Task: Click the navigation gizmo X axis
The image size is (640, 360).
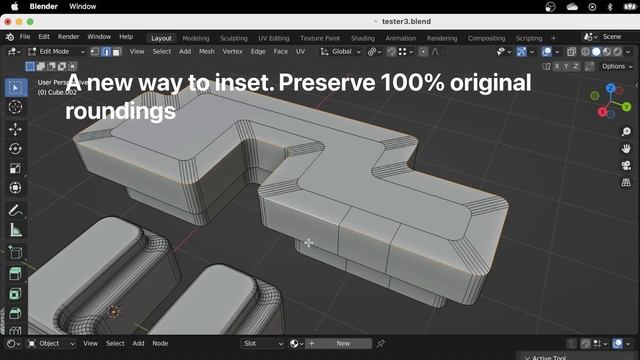Action: click(x=602, y=112)
